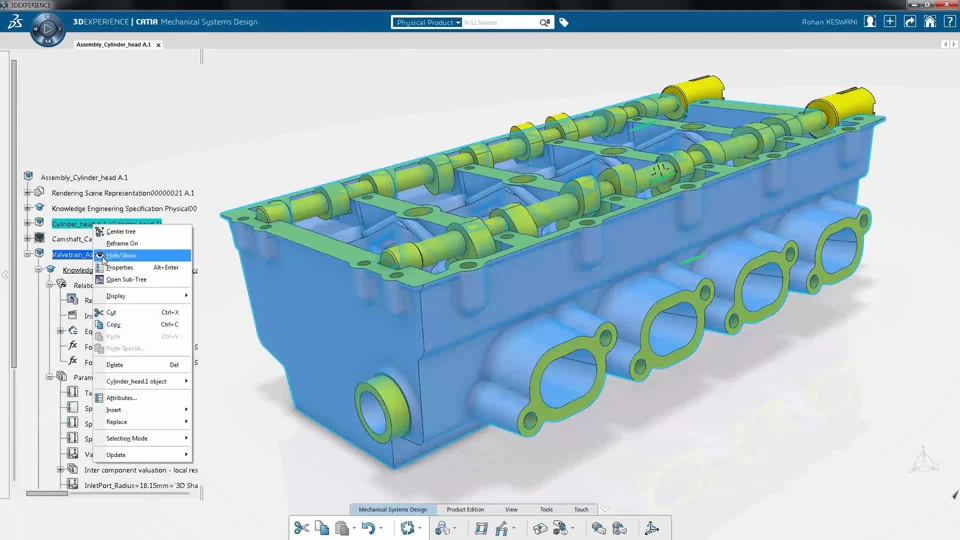The image size is (960, 540).
Task: Click the tree horizontal scrollbar
Action: 47,493
